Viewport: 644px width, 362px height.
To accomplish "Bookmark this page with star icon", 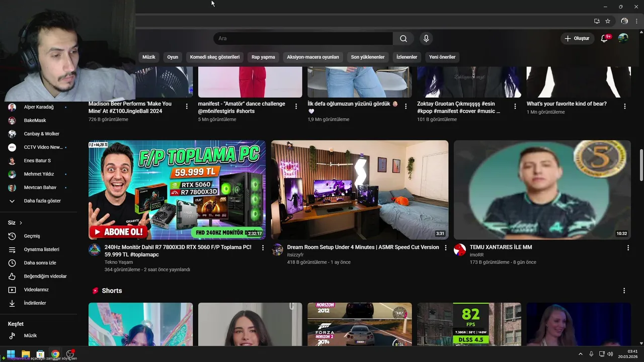I will [608, 21].
